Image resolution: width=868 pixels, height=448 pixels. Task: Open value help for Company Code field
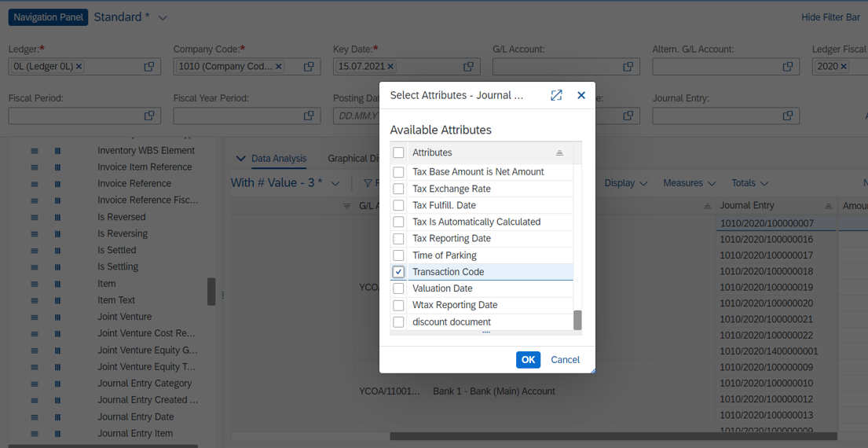click(x=309, y=67)
